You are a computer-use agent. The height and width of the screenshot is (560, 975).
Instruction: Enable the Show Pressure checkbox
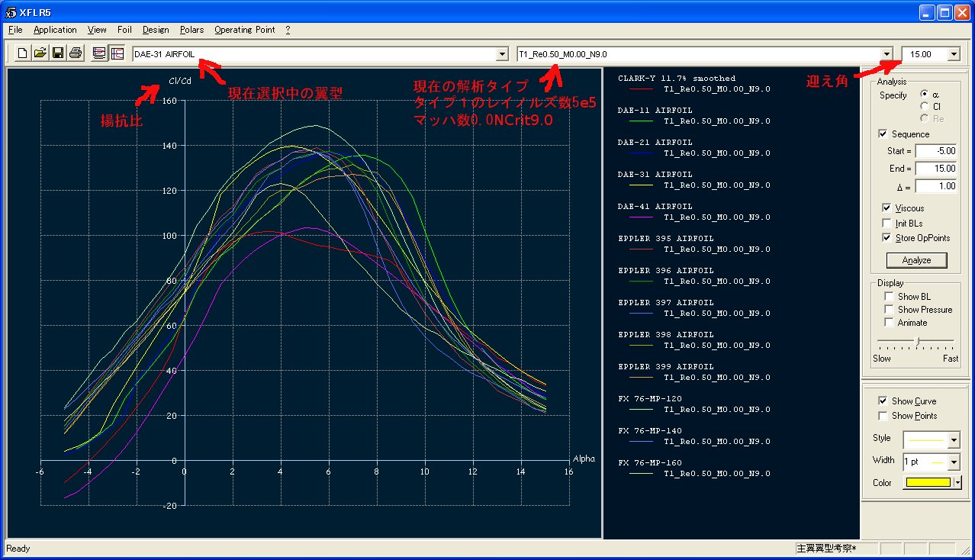point(889,310)
